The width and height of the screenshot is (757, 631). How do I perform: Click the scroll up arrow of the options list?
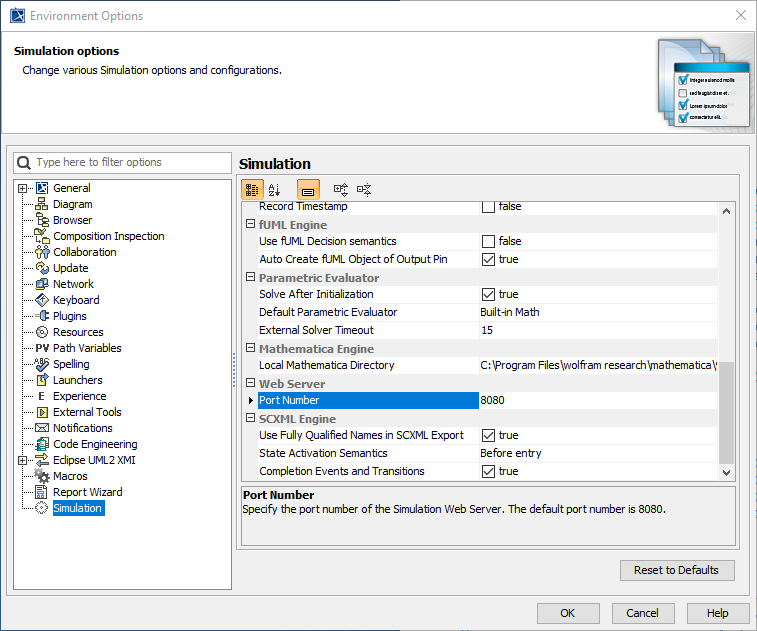(x=726, y=211)
